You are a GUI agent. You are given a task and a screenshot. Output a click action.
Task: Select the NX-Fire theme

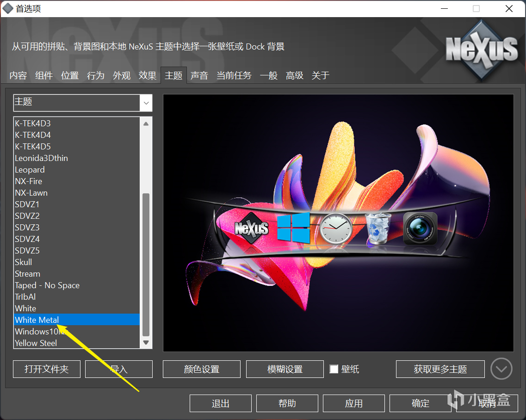[x=76, y=181]
